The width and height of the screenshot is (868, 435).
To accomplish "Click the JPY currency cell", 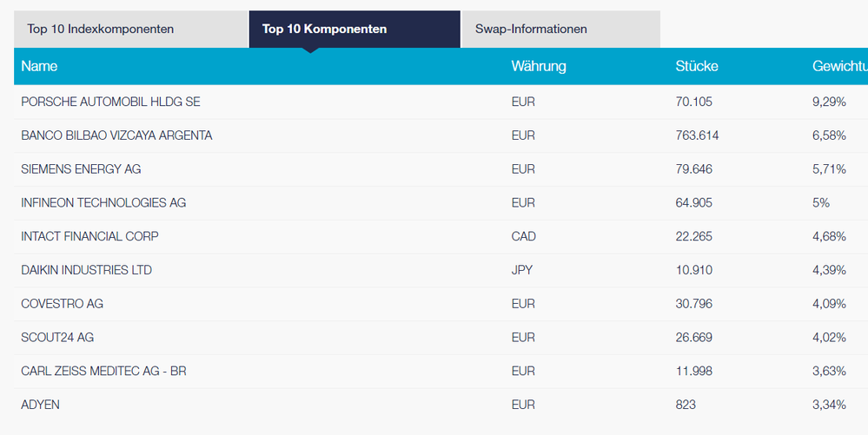I will pos(522,270).
